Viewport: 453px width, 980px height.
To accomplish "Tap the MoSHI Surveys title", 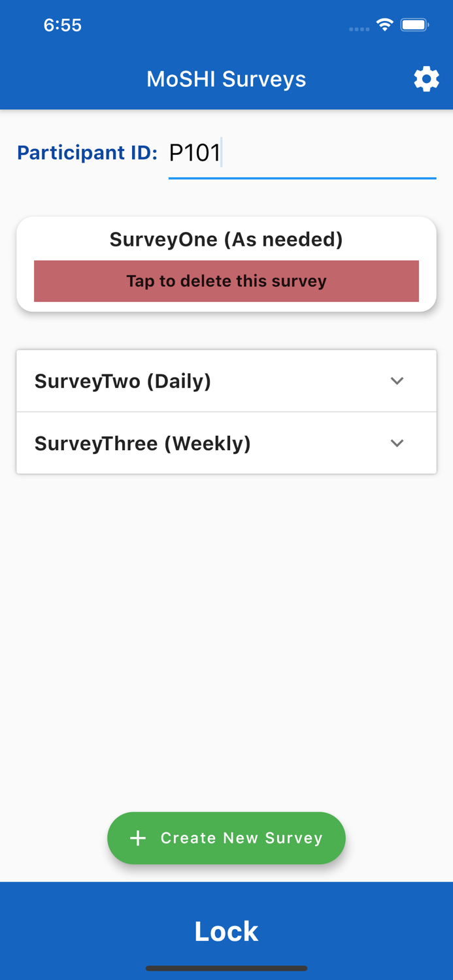I will [x=226, y=78].
